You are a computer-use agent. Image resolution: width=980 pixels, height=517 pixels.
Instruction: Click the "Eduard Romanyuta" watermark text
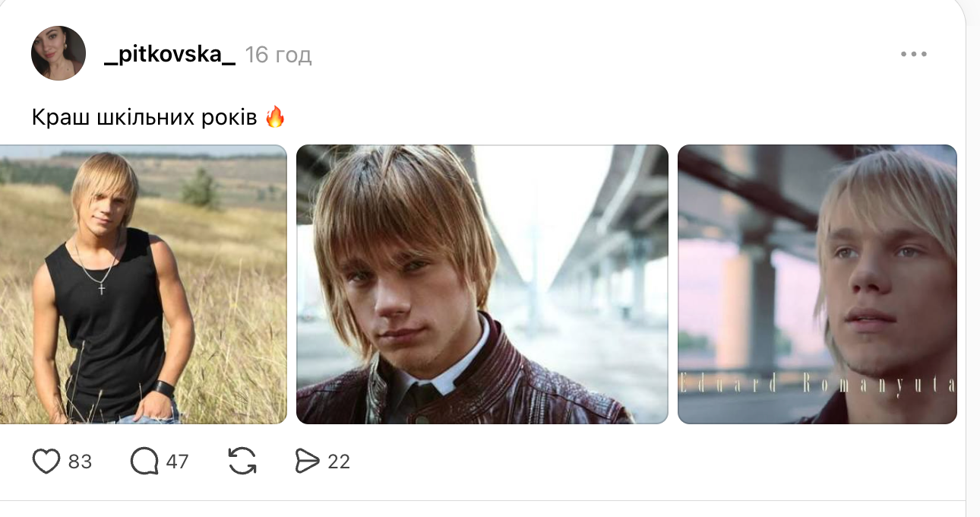click(x=817, y=385)
